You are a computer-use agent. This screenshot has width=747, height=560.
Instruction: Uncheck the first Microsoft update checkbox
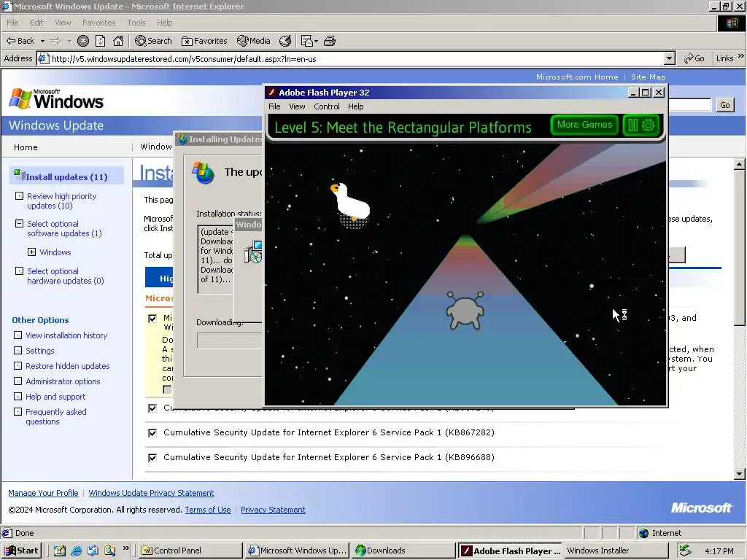click(152, 318)
